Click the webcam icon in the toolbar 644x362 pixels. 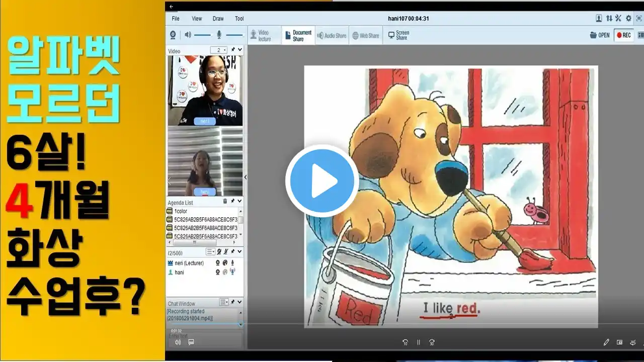(x=173, y=35)
